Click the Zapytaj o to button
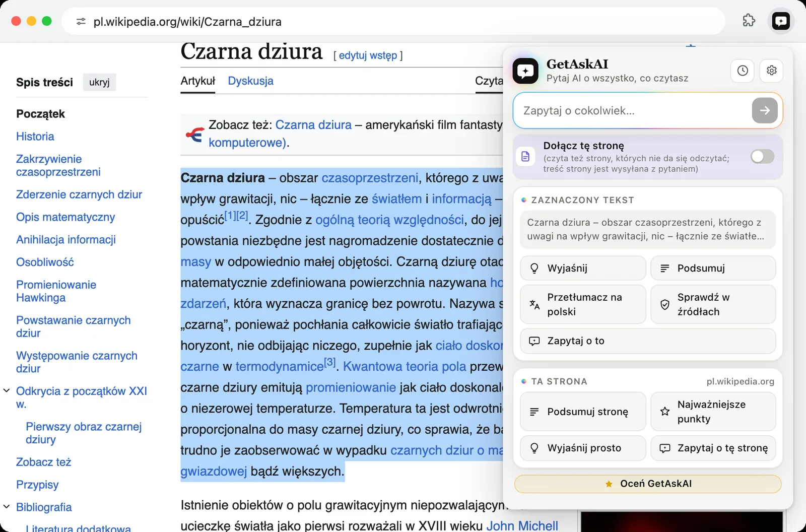806x532 pixels. pos(648,341)
